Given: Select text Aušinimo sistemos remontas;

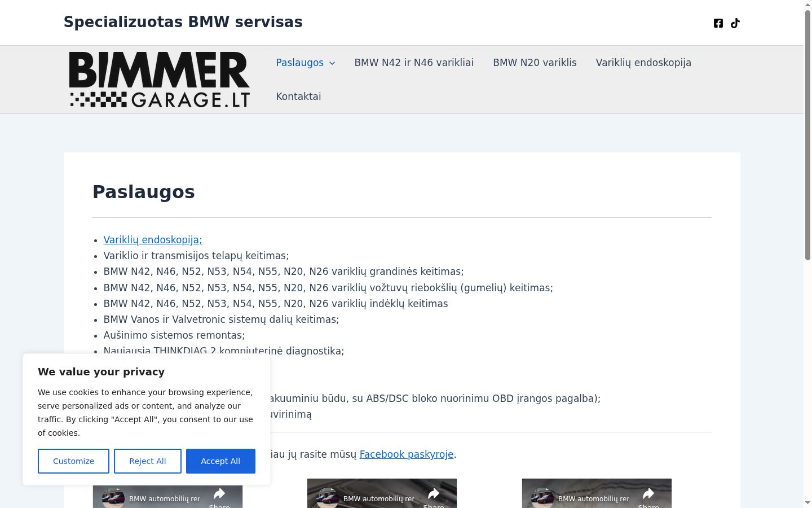Looking at the screenshot, I should [x=174, y=335].
